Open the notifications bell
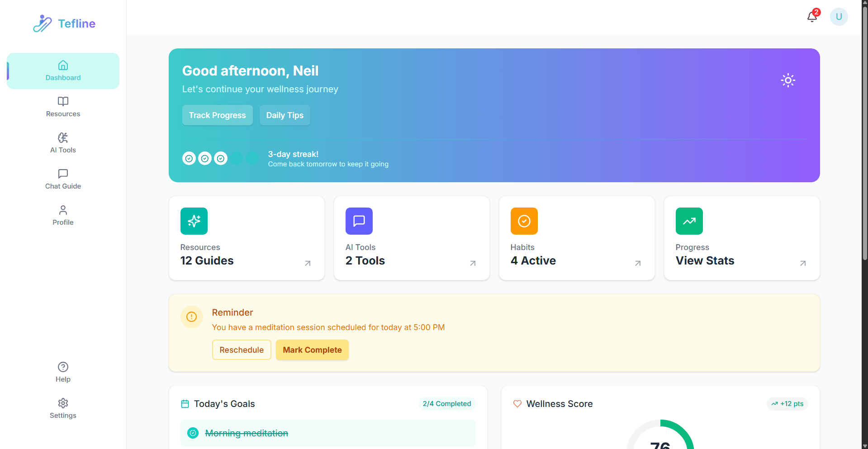This screenshot has width=868, height=449. (812, 17)
